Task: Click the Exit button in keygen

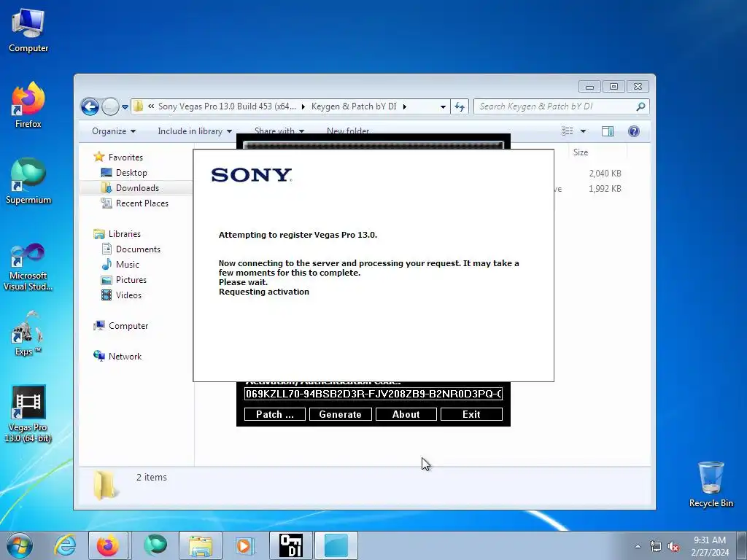Action: (471, 414)
